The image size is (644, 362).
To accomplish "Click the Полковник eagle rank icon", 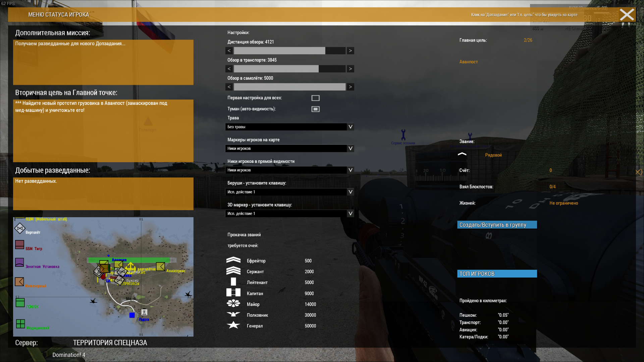I will point(233,314).
